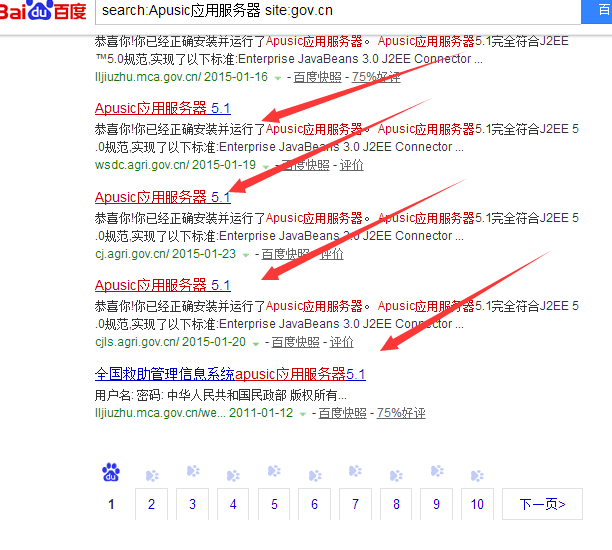This screenshot has width=612, height=550.
Task: Expand dropdown arrow after wsdc.agri.gov.cn/ 2015-01-19
Action: [266, 166]
